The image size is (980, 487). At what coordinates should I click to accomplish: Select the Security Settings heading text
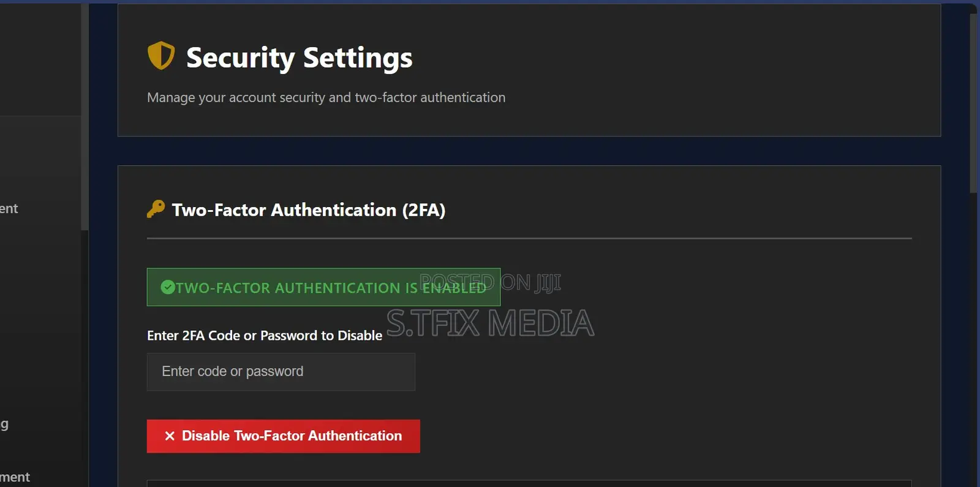pyautogui.click(x=299, y=58)
